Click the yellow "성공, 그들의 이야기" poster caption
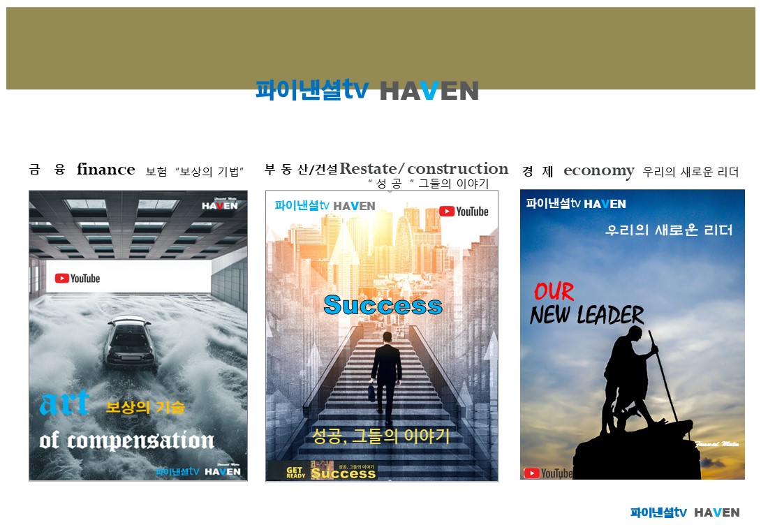Image resolution: width=761 pixels, height=532 pixels. pyautogui.click(x=381, y=437)
